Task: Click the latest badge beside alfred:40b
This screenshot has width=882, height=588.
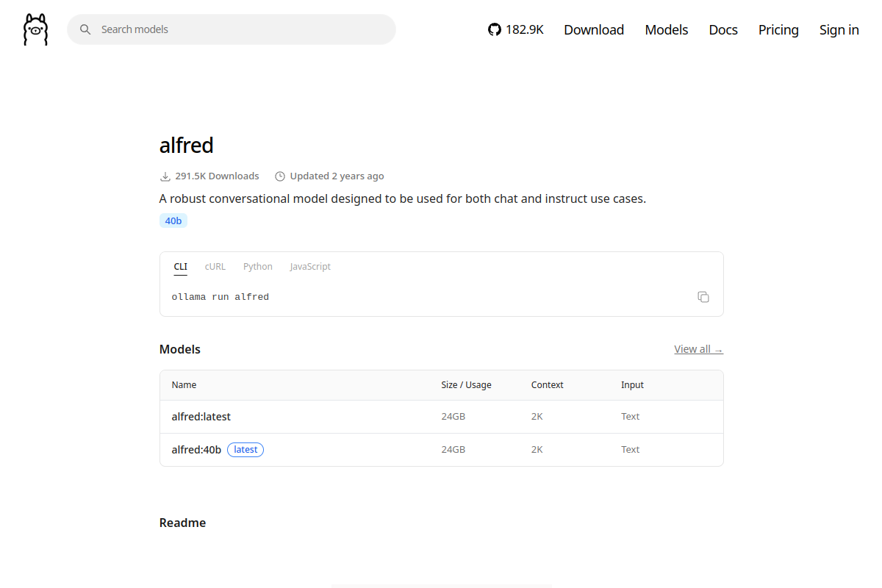Action: point(245,450)
